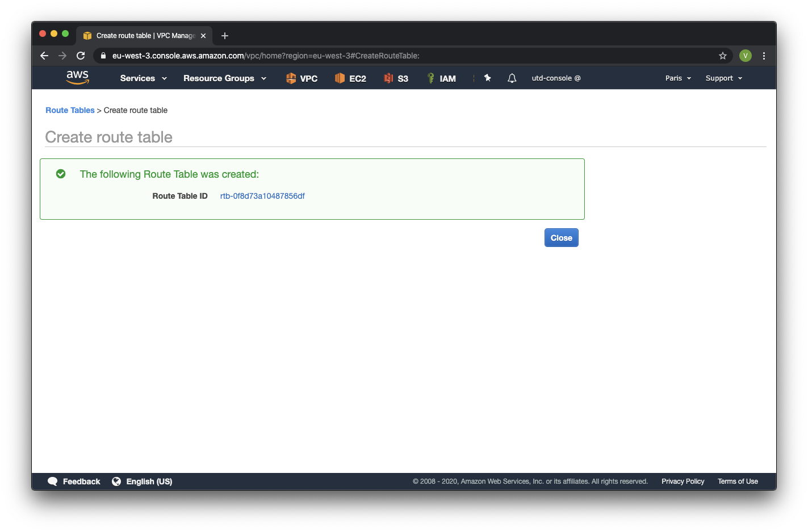The height and width of the screenshot is (532, 808).
Task: Click the green success checkmark icon
Action: pyautogui.click(x=61, y=174)
